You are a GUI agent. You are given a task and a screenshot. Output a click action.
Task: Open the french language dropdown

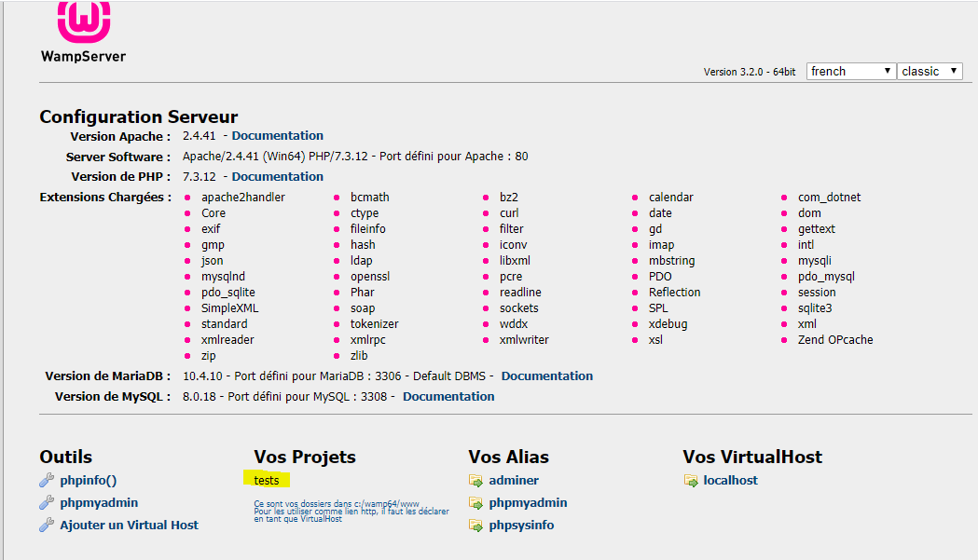[849, 71]
